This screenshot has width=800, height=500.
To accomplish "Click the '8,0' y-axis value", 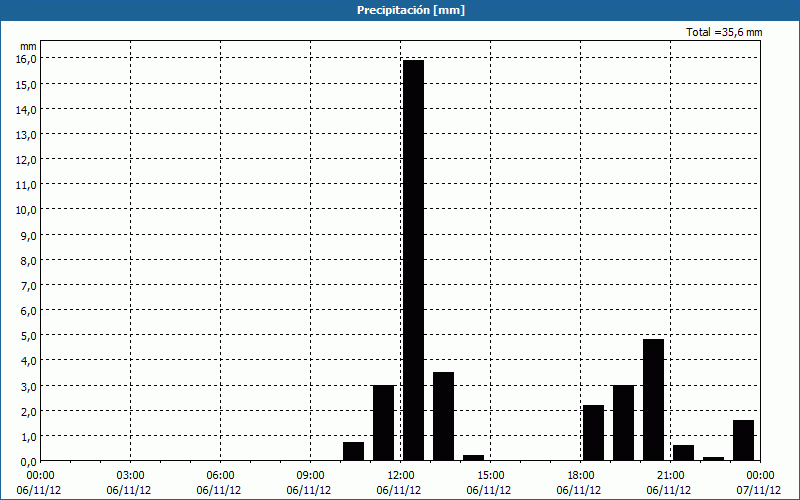I will click(28, 260).
